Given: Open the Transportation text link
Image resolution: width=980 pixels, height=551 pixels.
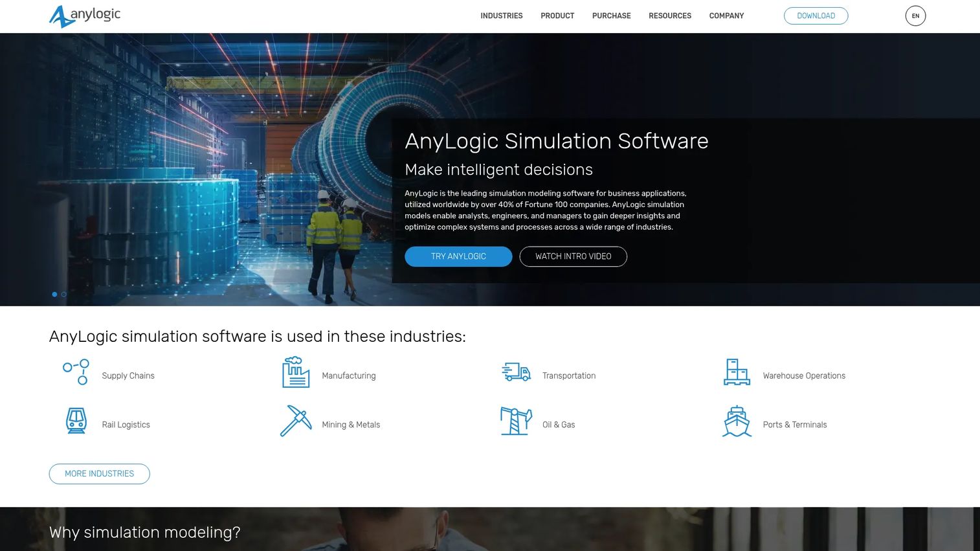Looking at the screenshot, I should [569, 376].
